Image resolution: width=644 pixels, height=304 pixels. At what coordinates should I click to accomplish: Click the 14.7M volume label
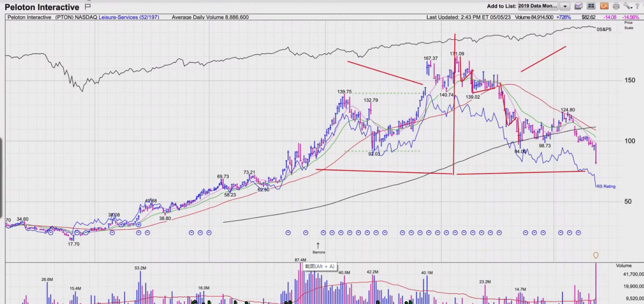tap(520, 289)
